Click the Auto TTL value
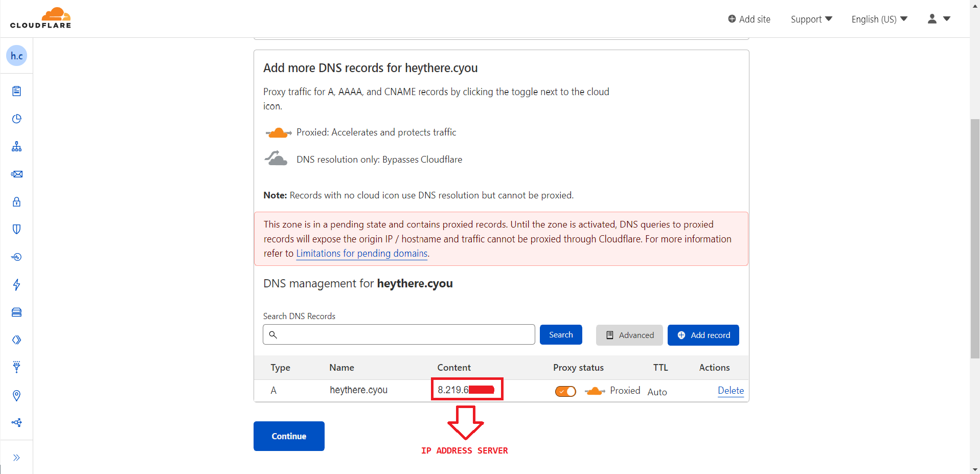 tap(657, 392)
